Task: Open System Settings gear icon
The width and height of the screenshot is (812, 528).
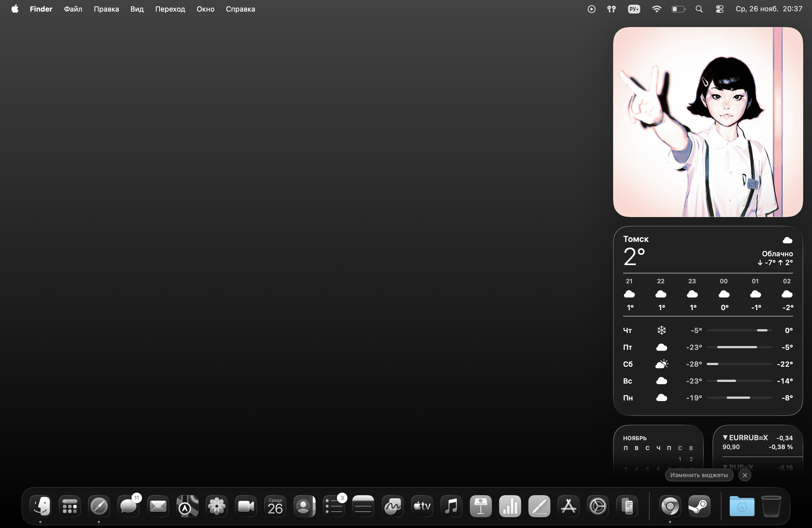Action: (x=598, y=506)
